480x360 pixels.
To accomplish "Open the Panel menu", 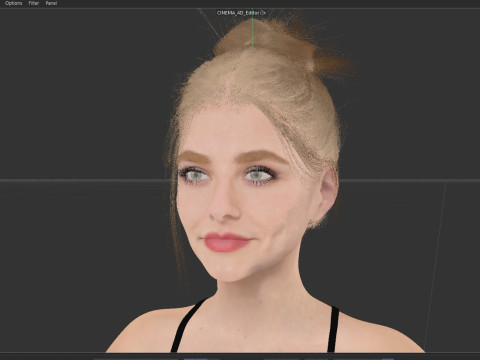I will (51, 3).
